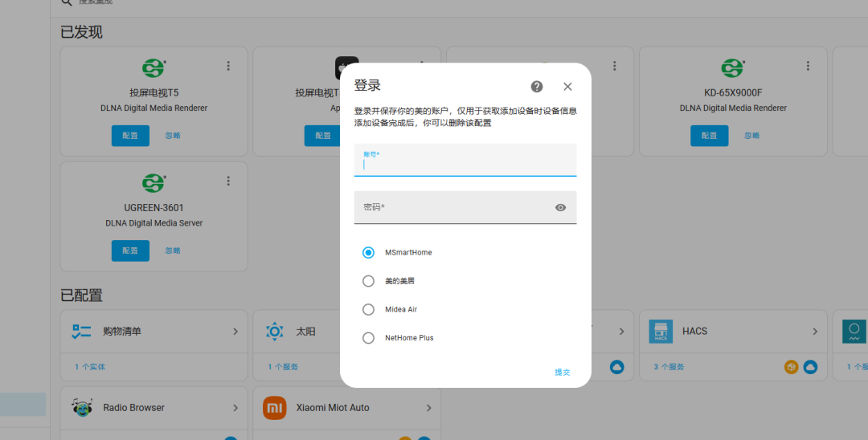Expand the Radio Browser chevron
This screenshot has height=440, width=868.
click(235, 408)
